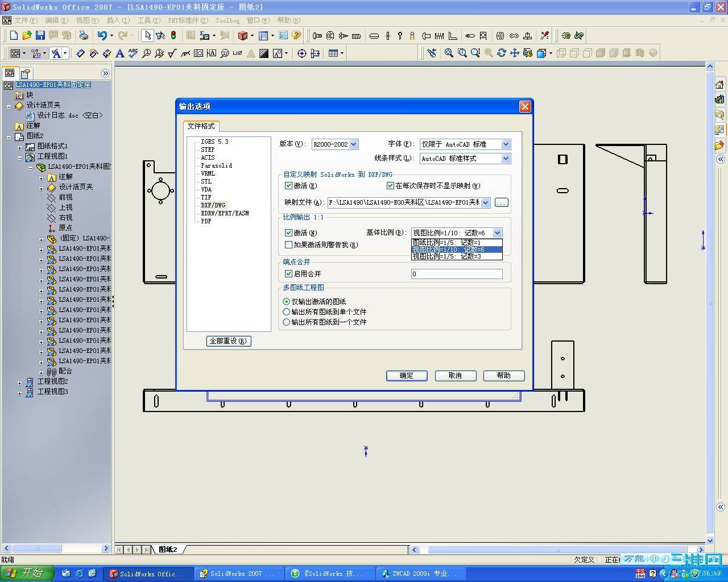Click the 帮助 button in the dialog

(504, 376)
